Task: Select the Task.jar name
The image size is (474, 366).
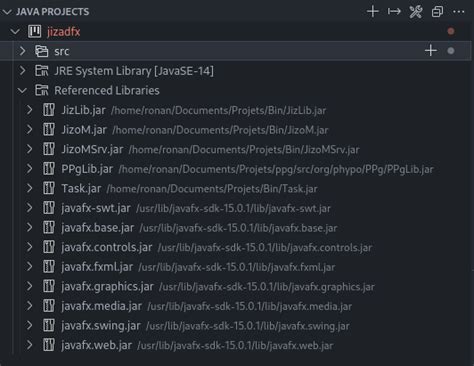Action: point(81,189)
